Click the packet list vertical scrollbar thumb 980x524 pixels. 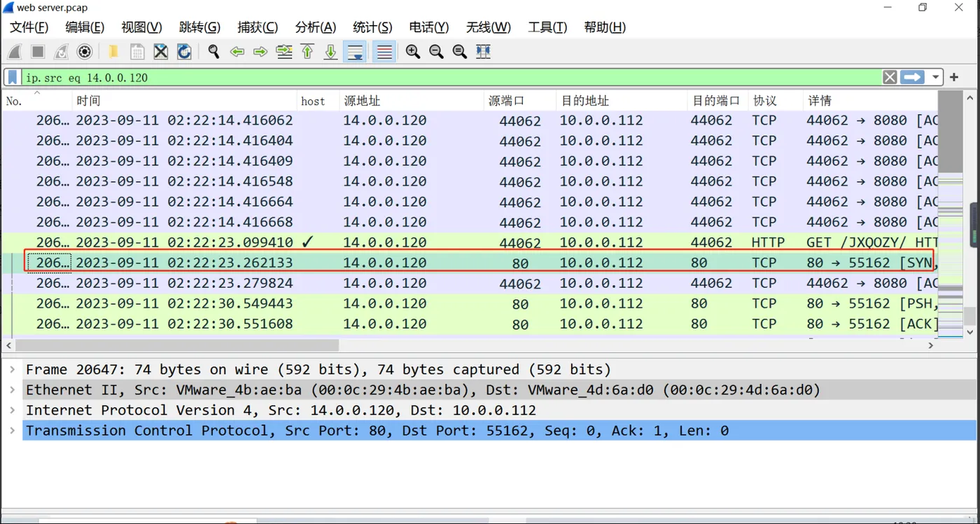[969, 316]
